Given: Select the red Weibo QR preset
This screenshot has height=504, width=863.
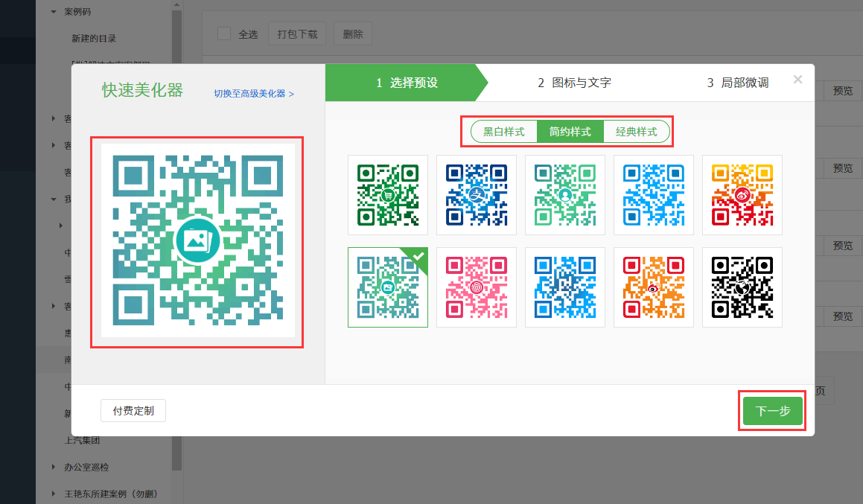Looking at the screenshot, I should click(x=742, y=194).
